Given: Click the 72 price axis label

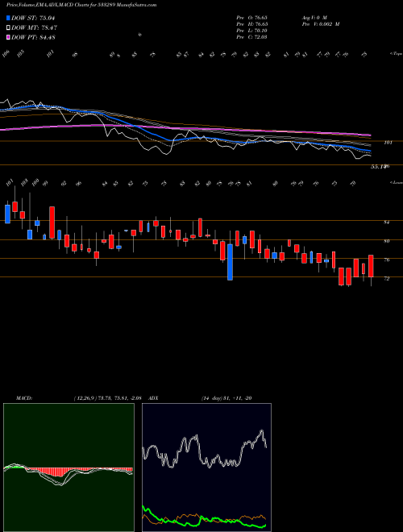Looking at the screenshot, I should point(386,279).
